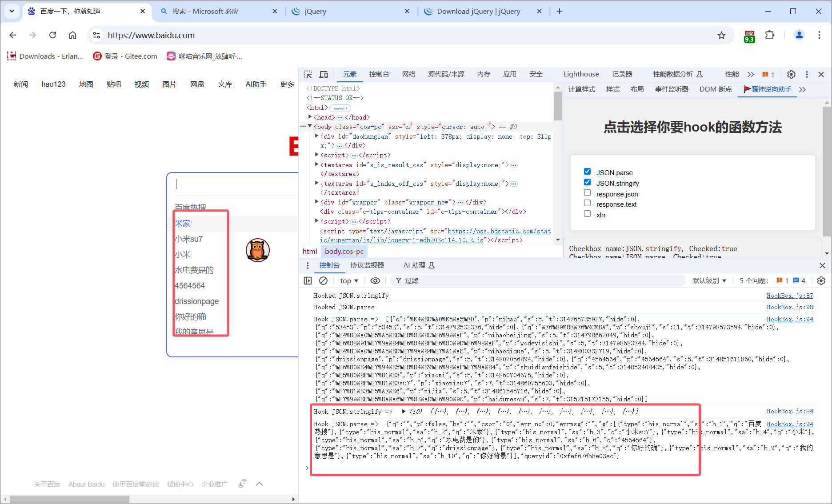Open a new browser tab
Image resolution: width=832 pixels, height=504 pixels.
click(x=560, y=11)
